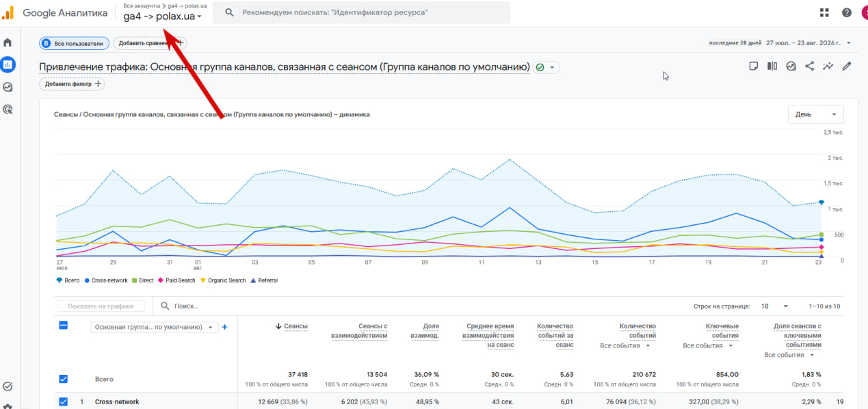868x409 pixels.
Task: Open the ga4 -> polax.ua property selector
Action: pos(163,16)
